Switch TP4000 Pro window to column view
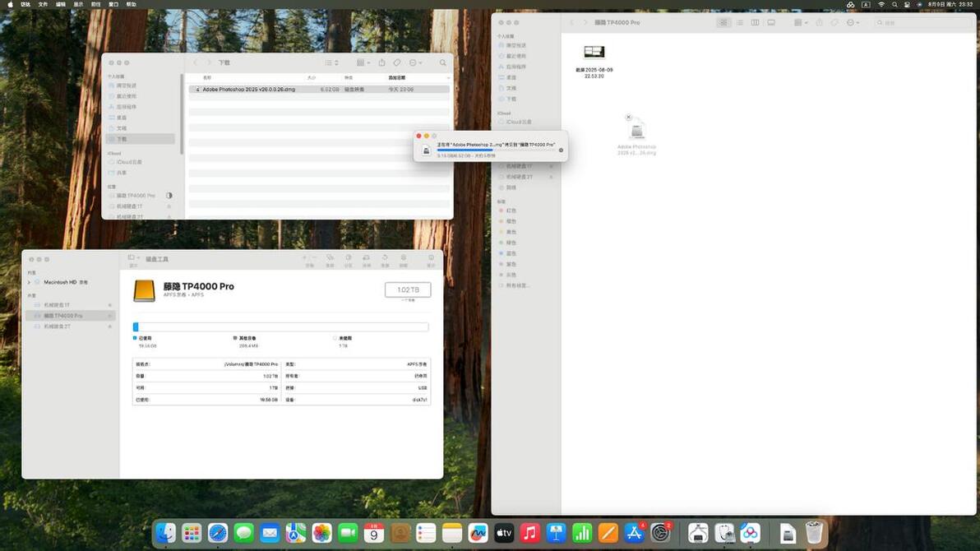The height and width of the screenshot is (551, 980). tap(755, 22)
